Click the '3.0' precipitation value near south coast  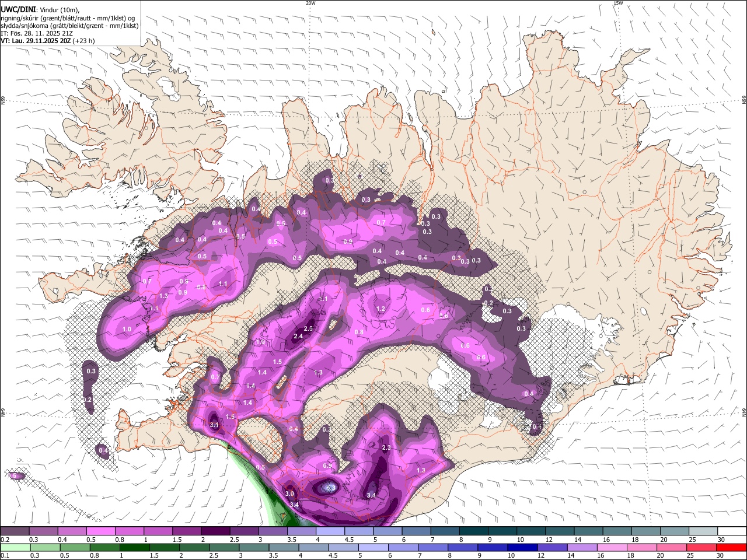(x=289, y=494)
